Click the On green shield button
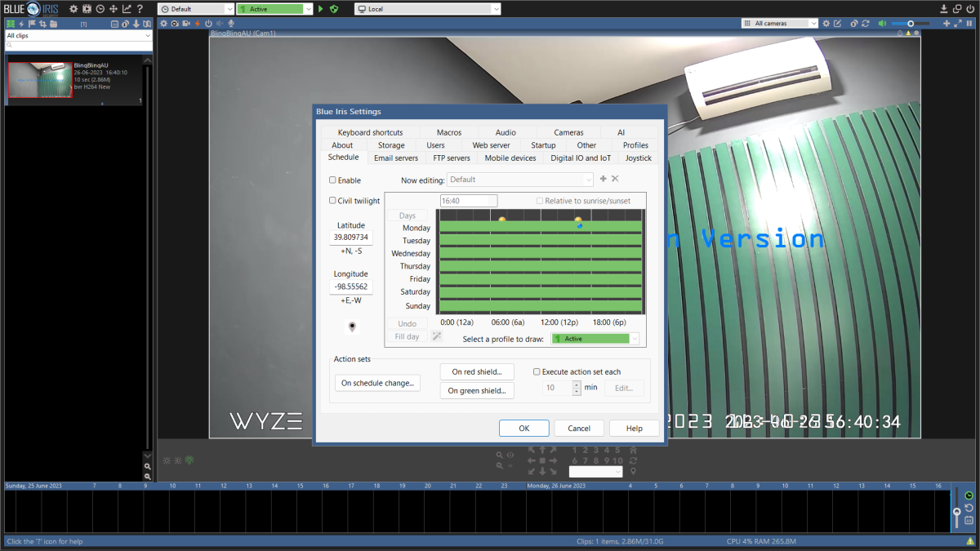The image size is (980, 551). click(476, 389)
